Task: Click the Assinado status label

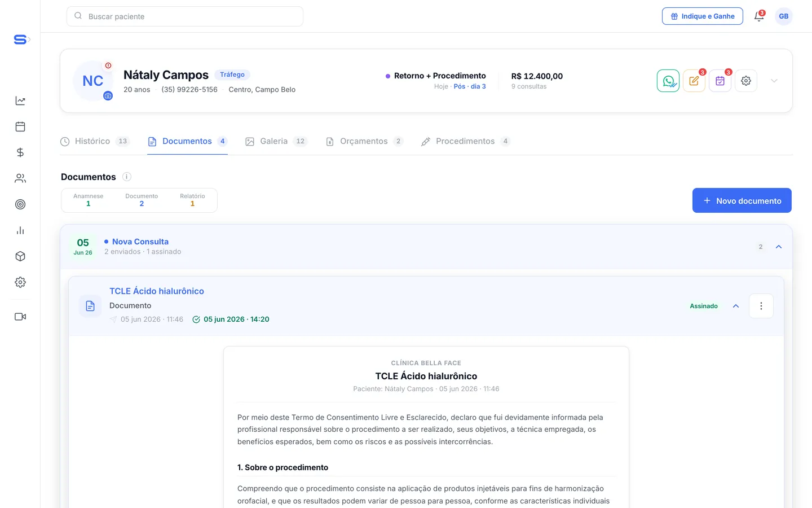Action: 704,306
